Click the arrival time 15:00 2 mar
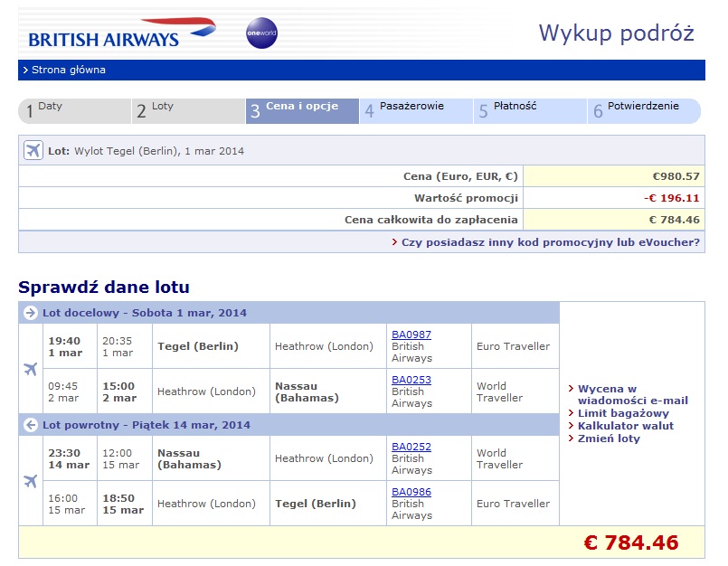The width and height of the screenshot is (728, 566). [x=119, y=391]
